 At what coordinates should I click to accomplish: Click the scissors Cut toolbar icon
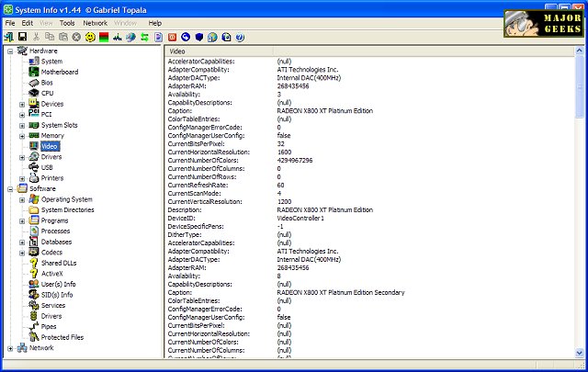click(36, 37)
